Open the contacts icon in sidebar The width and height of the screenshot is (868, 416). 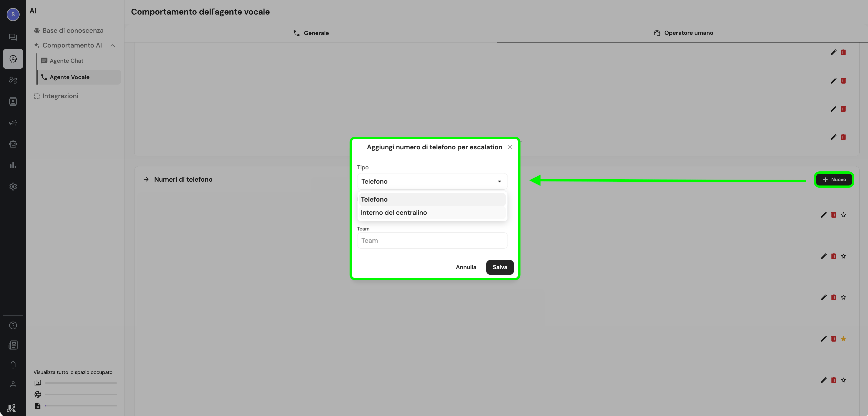pos(13,101)
